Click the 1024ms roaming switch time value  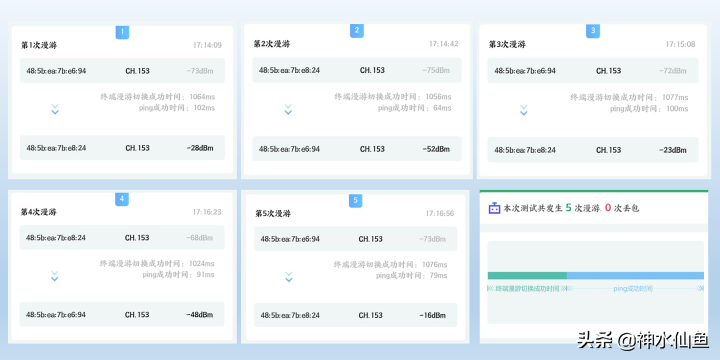202,264
